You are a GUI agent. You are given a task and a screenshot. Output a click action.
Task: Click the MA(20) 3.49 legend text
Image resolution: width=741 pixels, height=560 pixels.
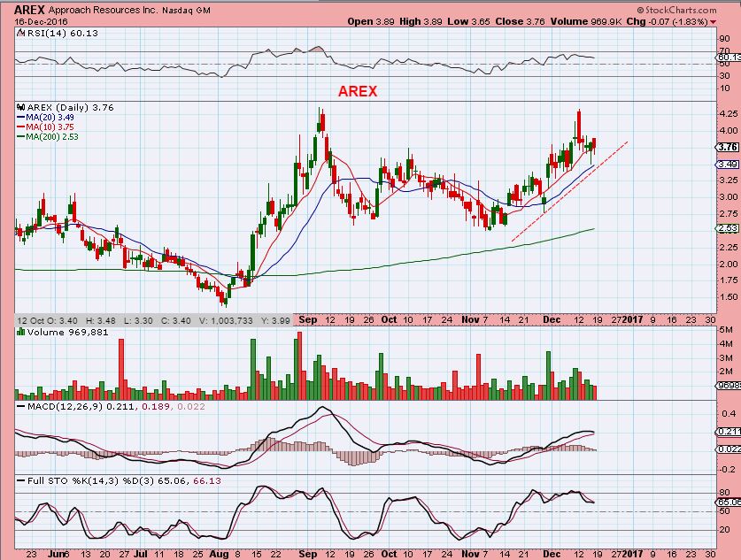click(50, 118)
